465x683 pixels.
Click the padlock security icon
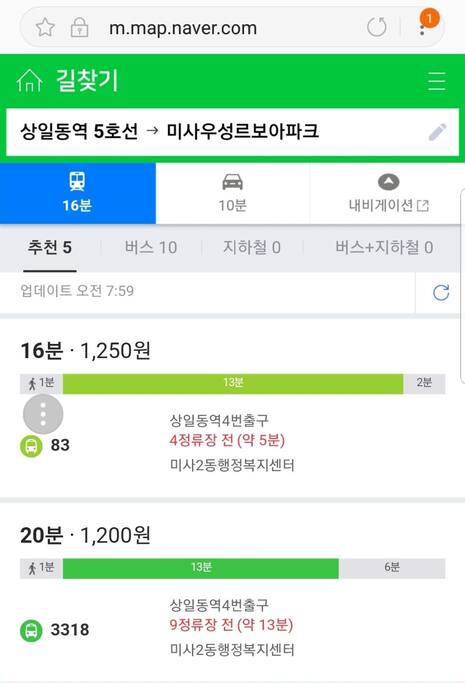(x=79, y=27)
